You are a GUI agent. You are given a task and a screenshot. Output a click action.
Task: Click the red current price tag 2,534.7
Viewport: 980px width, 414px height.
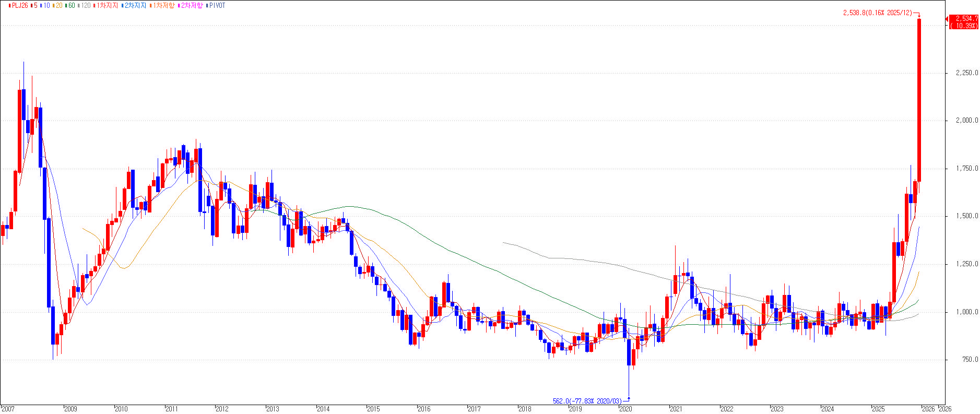pyautogui.click(x=963, y=22)
